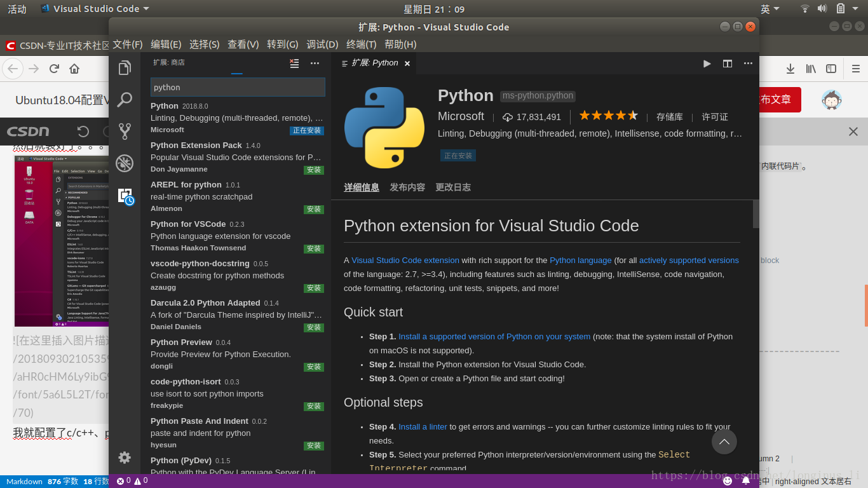
Task: Open the 存储库 repository link
Action: pyautogui.click(x=670, y=117)
